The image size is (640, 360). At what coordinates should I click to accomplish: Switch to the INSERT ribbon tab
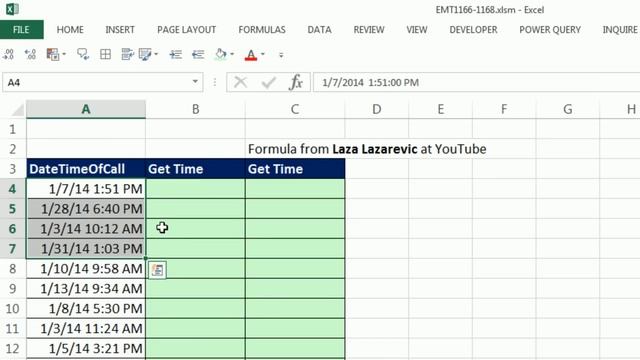120,30
